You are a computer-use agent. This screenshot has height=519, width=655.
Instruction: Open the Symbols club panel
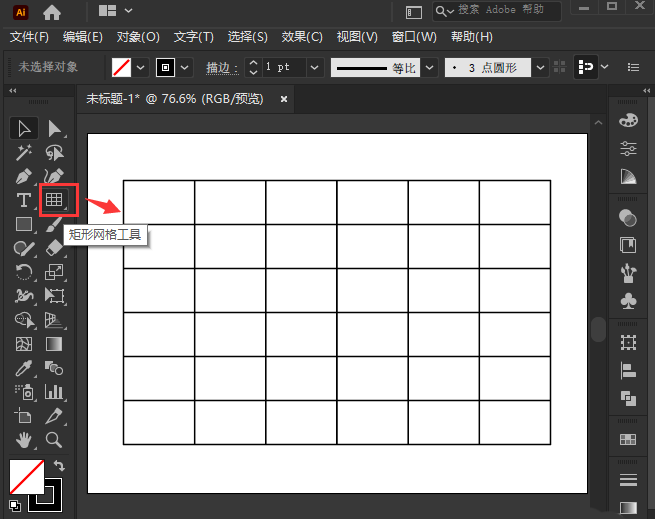[x=628, y=300]
